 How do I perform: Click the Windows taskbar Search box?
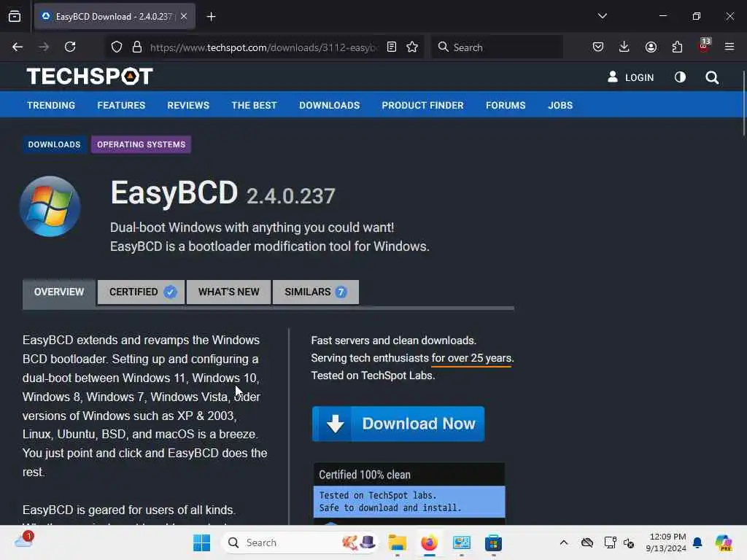tap(300, 542)
